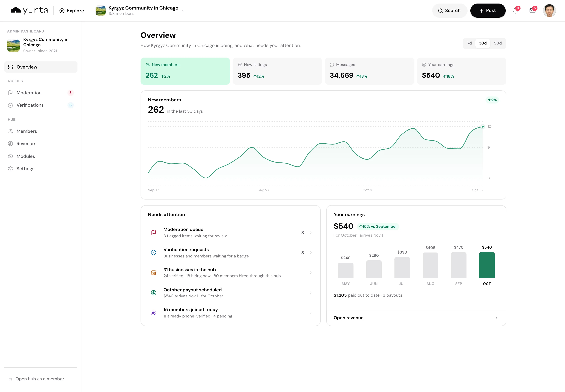
Task: Select the New listings stat card
Action: point(277,71)
